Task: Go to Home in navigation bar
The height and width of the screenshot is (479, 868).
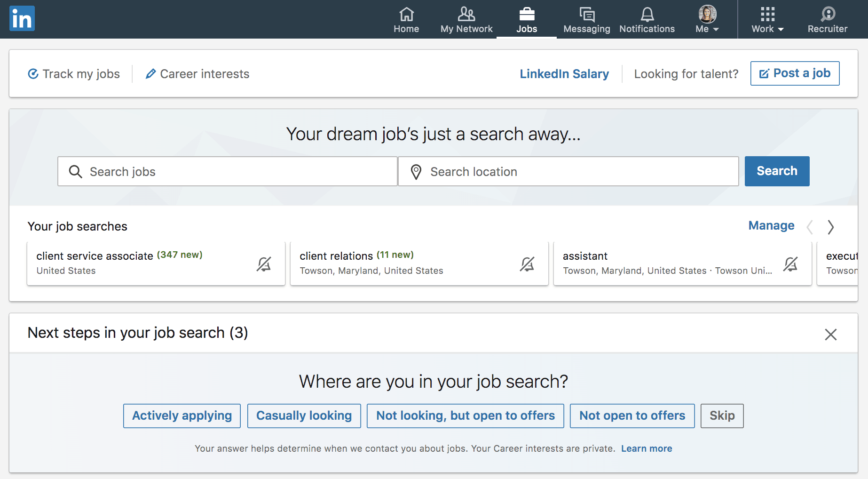Action: 406,20
